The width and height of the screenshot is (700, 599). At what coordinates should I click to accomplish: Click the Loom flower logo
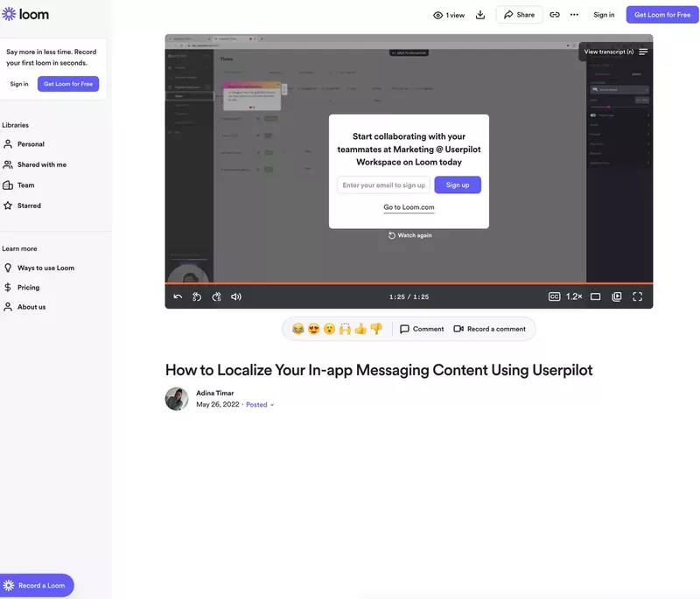click(x=11, y=13)
